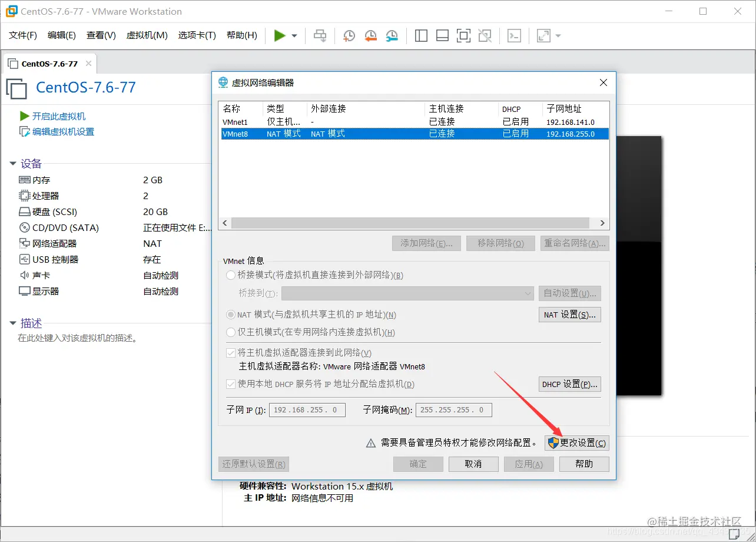Click the full screen mode icon
756x542 pixels.
point(463,36)
